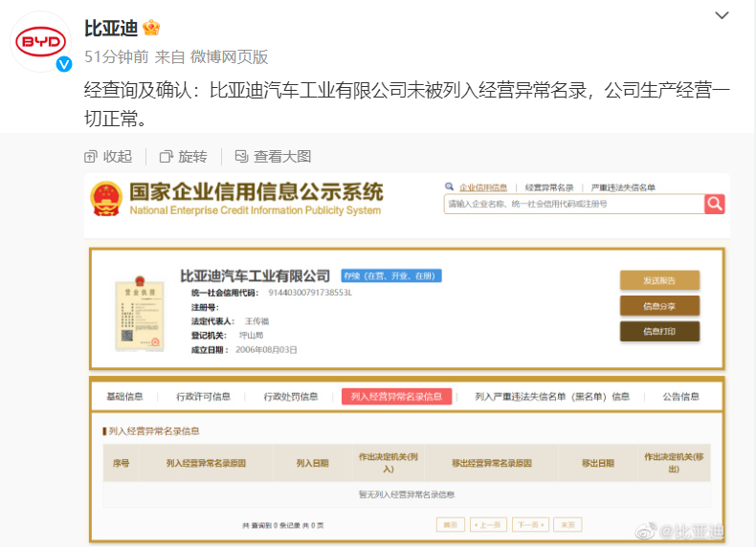Click the credit code 91440300791738553L
Image resolution: width=756 pixels, height=547 pixels.
(x=310, y=293)
